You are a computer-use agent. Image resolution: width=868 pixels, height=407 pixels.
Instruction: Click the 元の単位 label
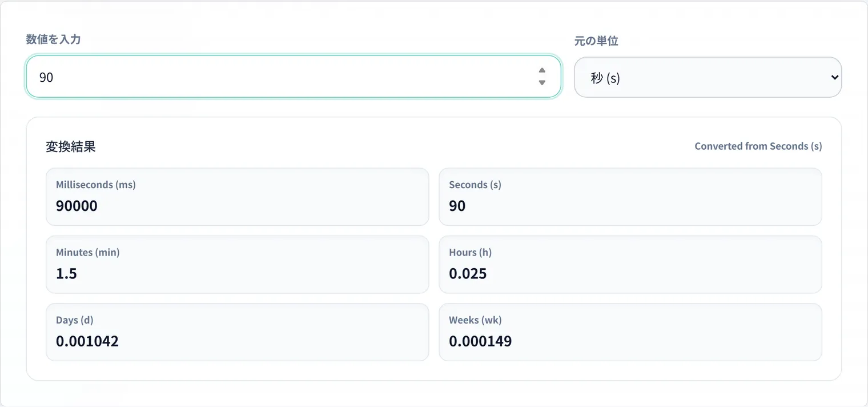tap(596, 41)
